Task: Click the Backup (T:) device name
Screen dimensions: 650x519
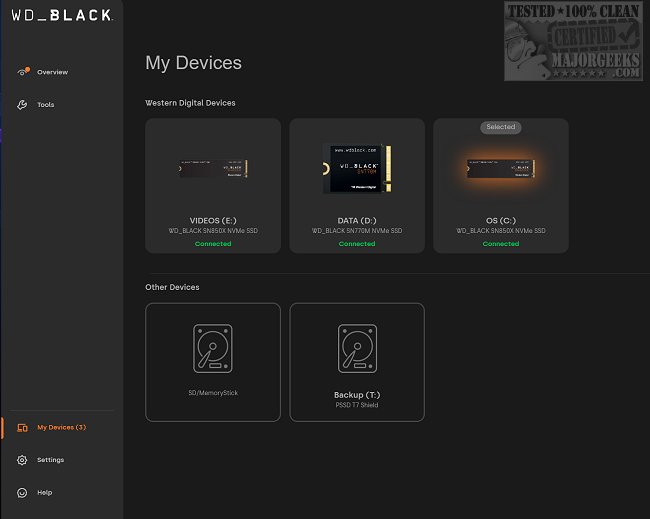Action: [357, 395]
